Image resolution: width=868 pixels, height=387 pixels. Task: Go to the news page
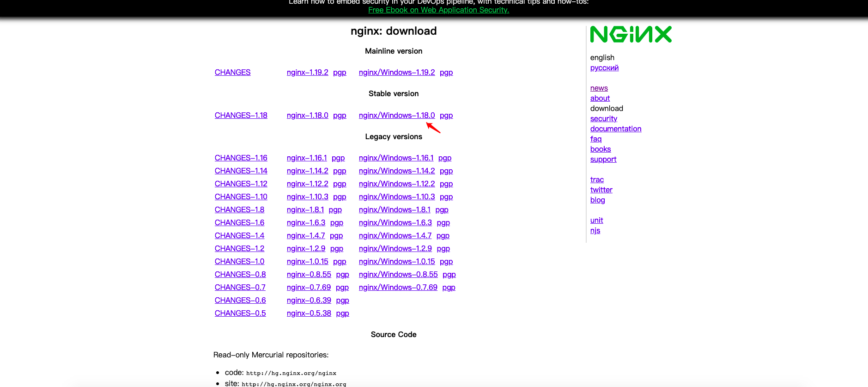point(599,88)
